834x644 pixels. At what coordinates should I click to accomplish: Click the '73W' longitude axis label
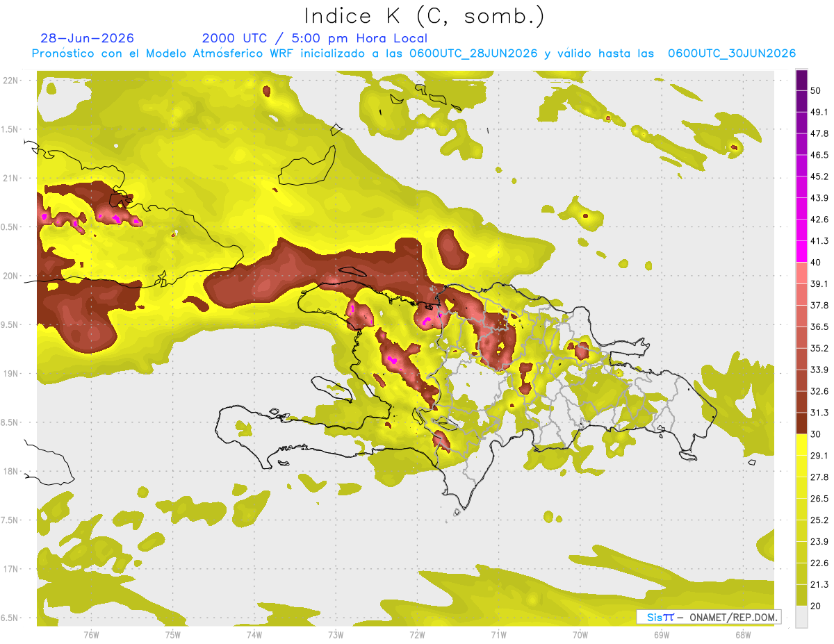coord(336,635)
